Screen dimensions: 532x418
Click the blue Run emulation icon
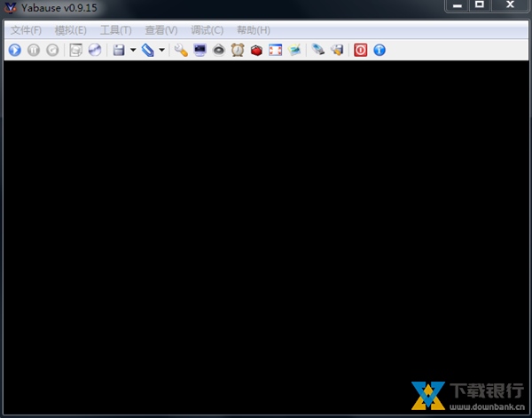[x=14, y=51]
